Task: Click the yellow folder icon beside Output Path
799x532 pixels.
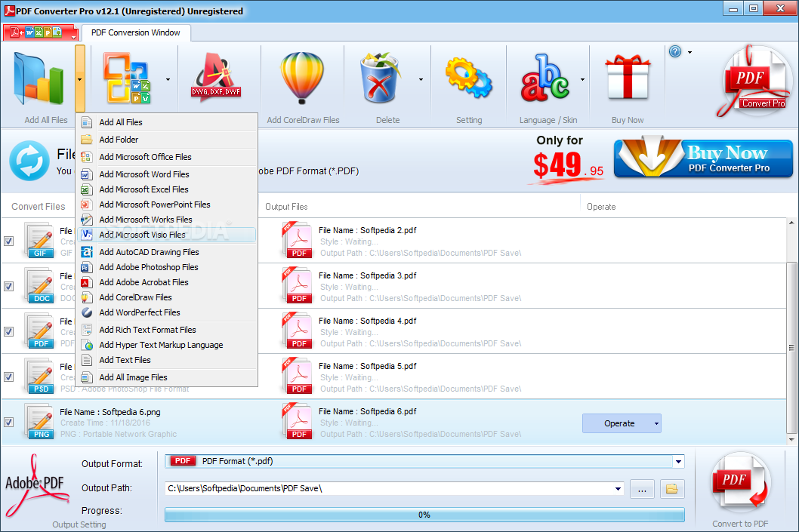Action: [672, 489]
